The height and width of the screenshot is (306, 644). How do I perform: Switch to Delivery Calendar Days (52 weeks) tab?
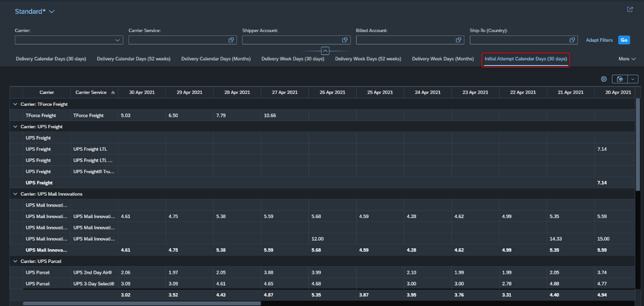(x=133, y=59)
